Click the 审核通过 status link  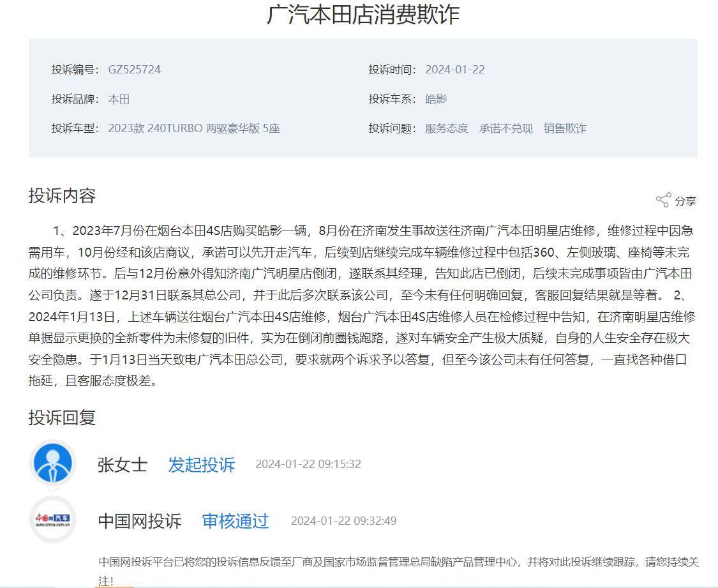(236, 521)
